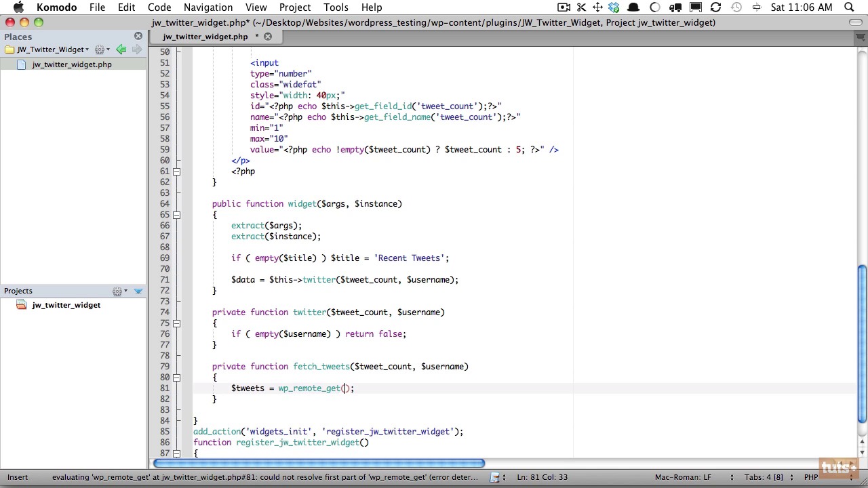Viewport: 868px width, 488px height.
Task: Click 'Recent Tweets' string on line 69
Action: point(409,258)
